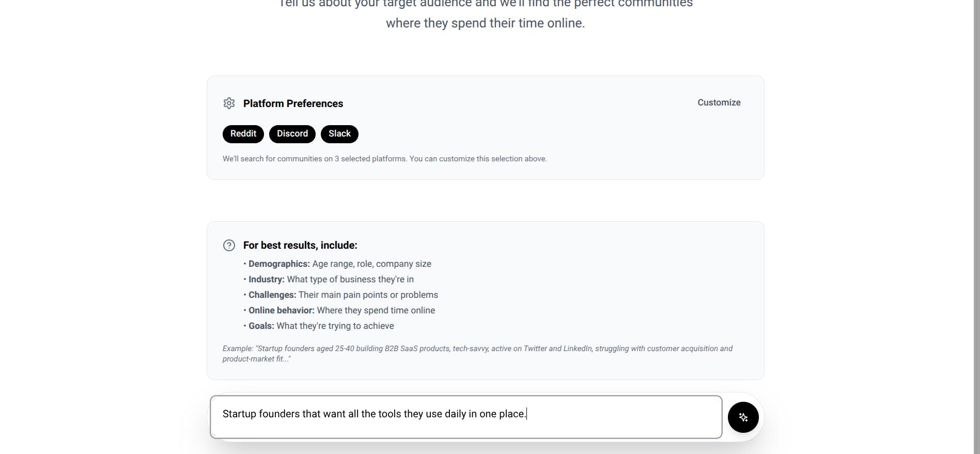Image resolution: width=980 pixels, height=454 pixels.
Task: Click the Goals tip line
Action: (x=319, y=326)
